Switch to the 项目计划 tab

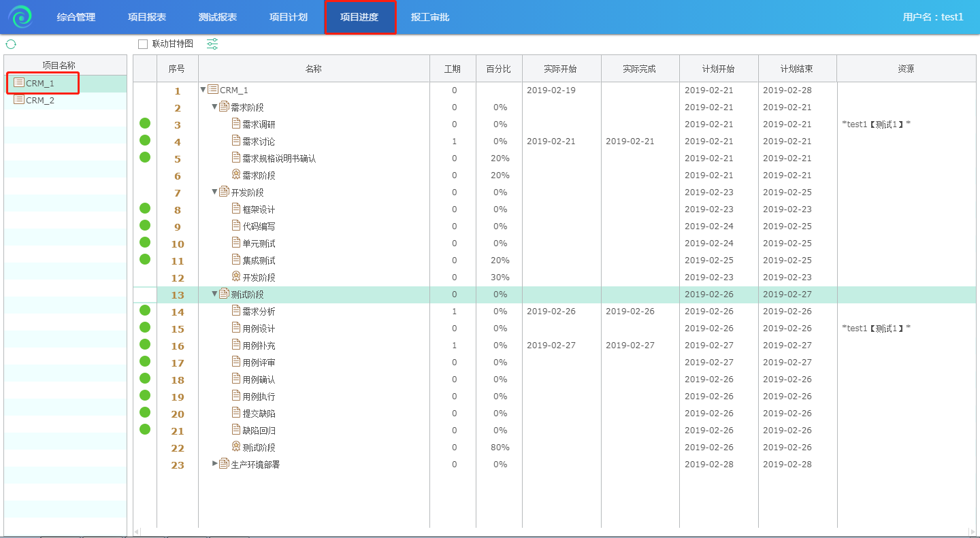point(289,17)
